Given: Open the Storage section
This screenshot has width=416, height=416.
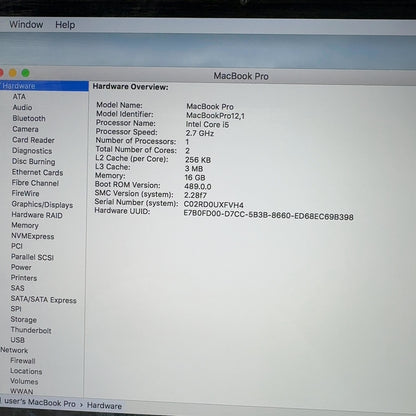Looking at the screenshot, I should [23, 319].
